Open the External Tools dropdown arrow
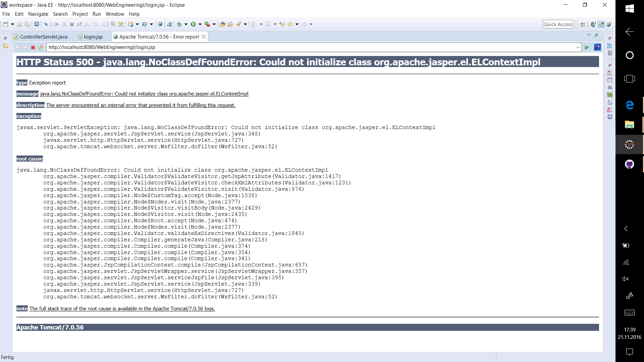 point(214,24)
